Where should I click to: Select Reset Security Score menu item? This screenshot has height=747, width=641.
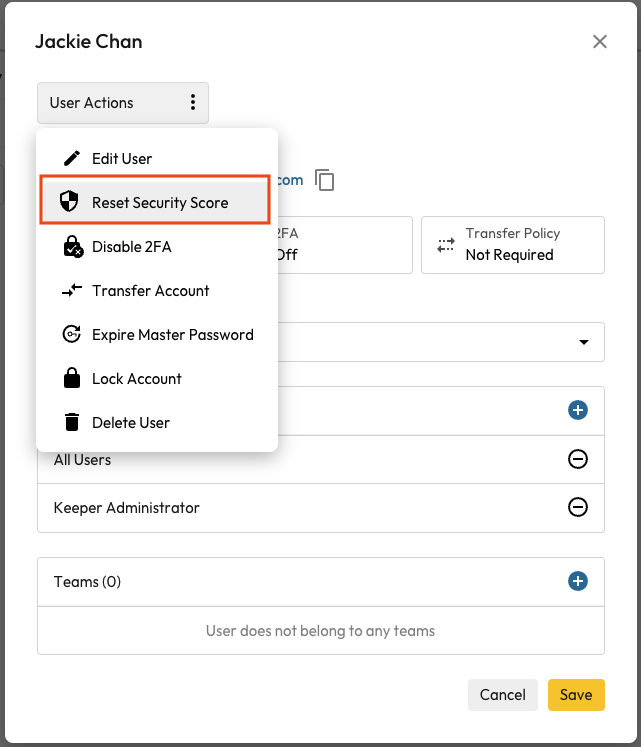[x=160, y=203]
